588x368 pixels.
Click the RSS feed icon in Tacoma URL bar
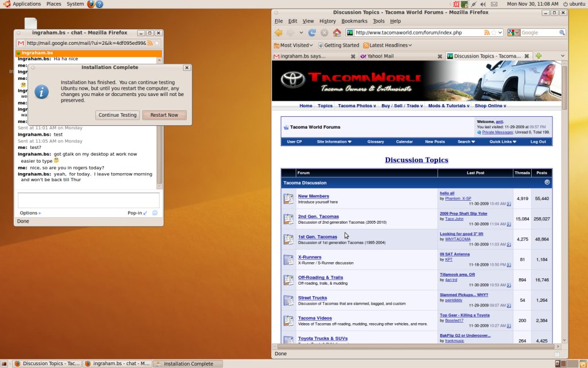[x=487, y=33]
